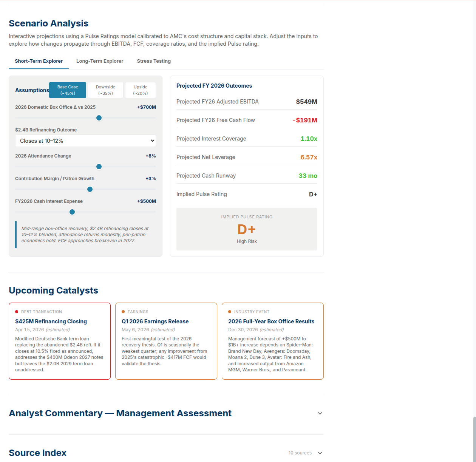Click the Projected FY26 Free Cash Flow value -$191M
476x462 pixels.
[x=305, y=120]
